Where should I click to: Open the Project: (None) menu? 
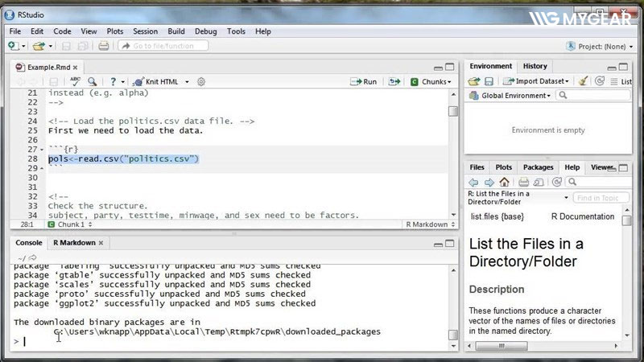point(600,47)
